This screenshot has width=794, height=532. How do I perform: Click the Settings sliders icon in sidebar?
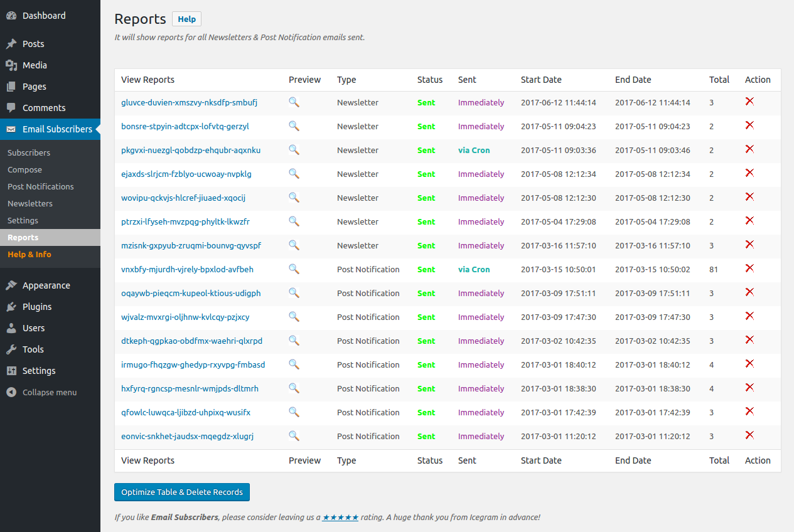pos(11,371)
